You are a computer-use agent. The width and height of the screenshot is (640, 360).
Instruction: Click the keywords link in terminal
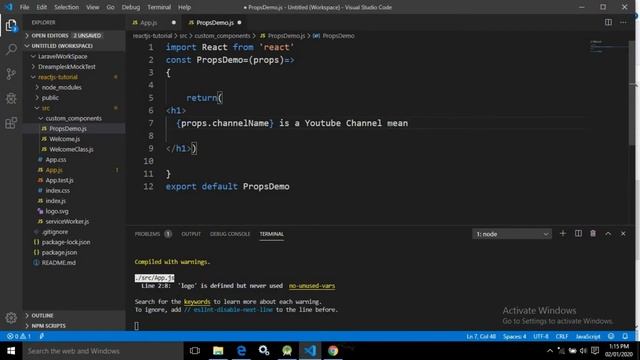click(x=197, y=302)
